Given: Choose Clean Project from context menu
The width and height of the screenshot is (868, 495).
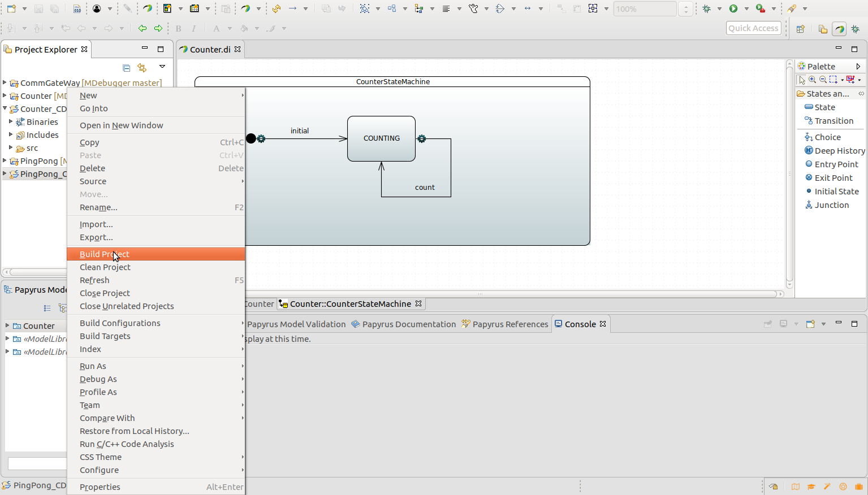Looking at the screenshot, I should tap(105, 267).
